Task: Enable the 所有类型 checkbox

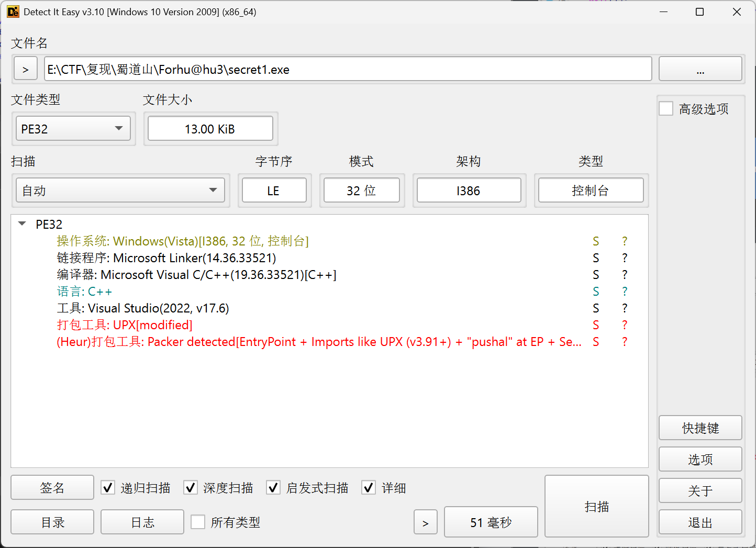Action: 198,522
